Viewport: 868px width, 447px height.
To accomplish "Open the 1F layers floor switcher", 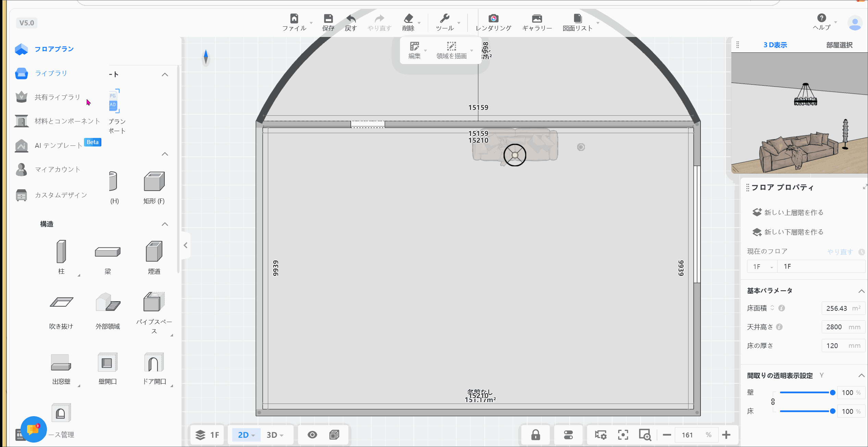I will click(207, 435).
